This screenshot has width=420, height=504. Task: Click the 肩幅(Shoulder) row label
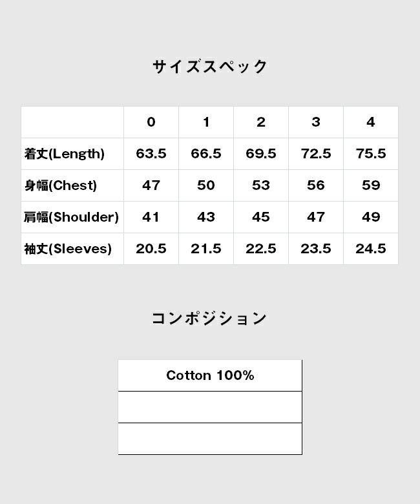coord(71,217)
